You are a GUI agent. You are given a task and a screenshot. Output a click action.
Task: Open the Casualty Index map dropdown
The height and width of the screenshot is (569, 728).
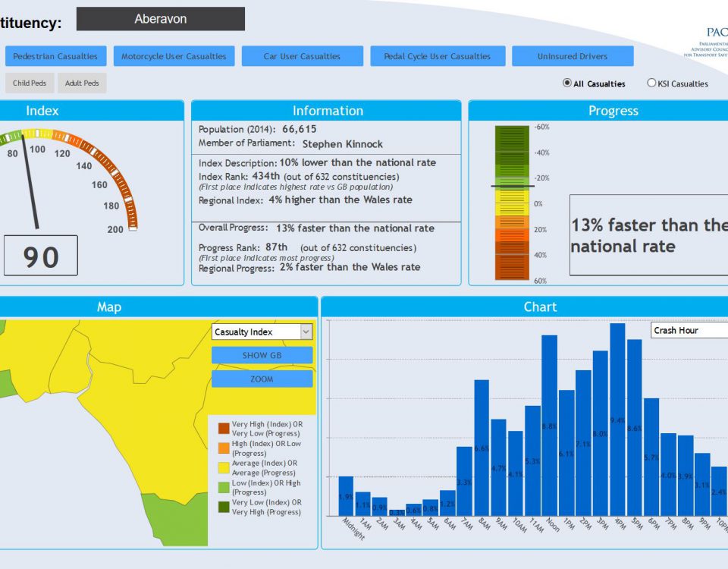[262, 332]
